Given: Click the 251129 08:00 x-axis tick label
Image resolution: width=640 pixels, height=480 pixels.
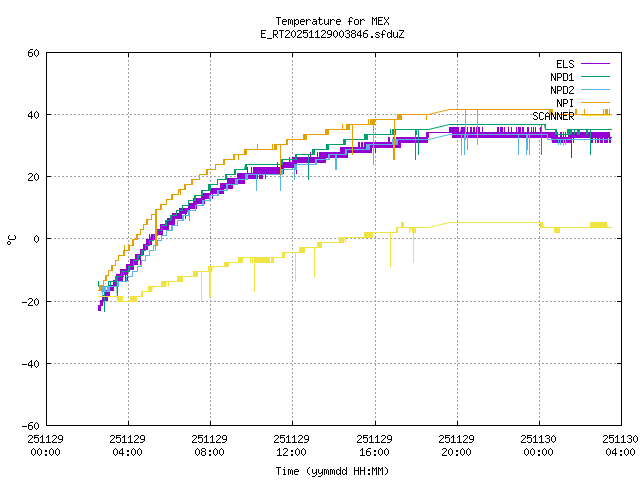Looking at the screenshot, I should pos(209,445).
